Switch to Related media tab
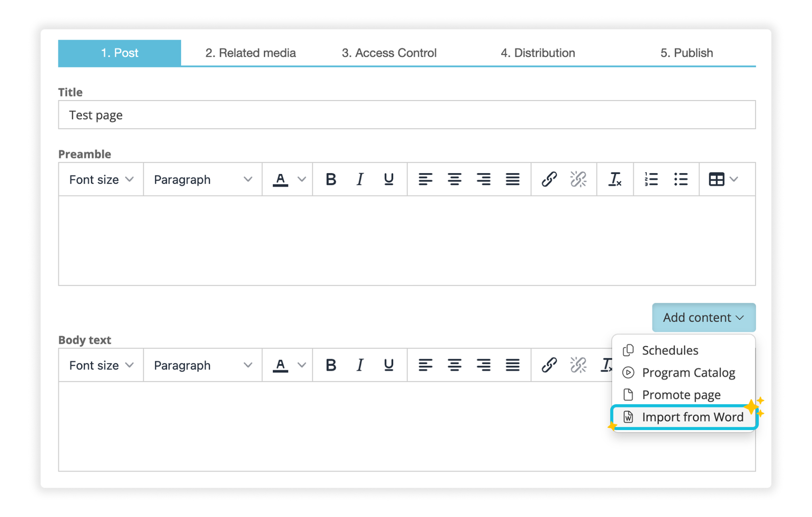The image size is (812, 517). 250,53
